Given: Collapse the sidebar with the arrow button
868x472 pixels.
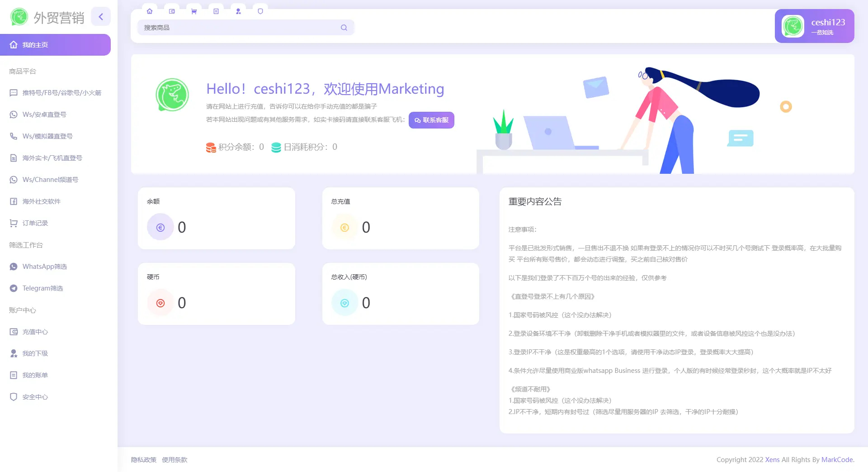Looking at the screenshot, I should pyautogui.click(x=101, y=16).
